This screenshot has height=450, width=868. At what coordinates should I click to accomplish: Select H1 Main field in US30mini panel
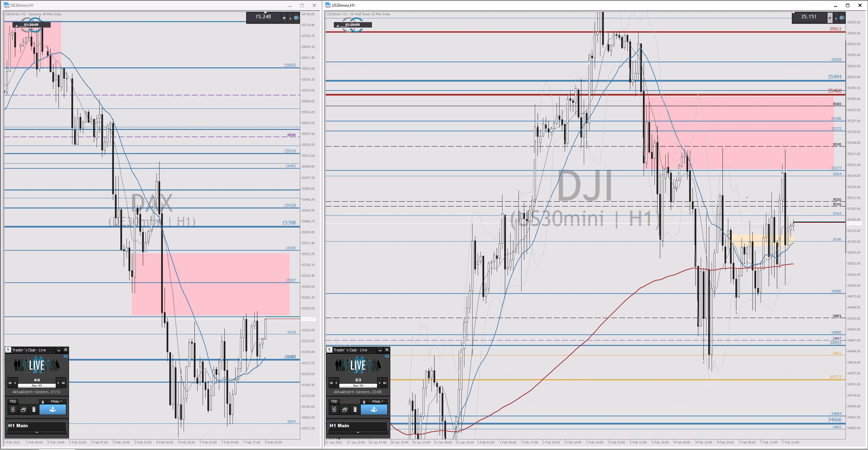[358, 425]
